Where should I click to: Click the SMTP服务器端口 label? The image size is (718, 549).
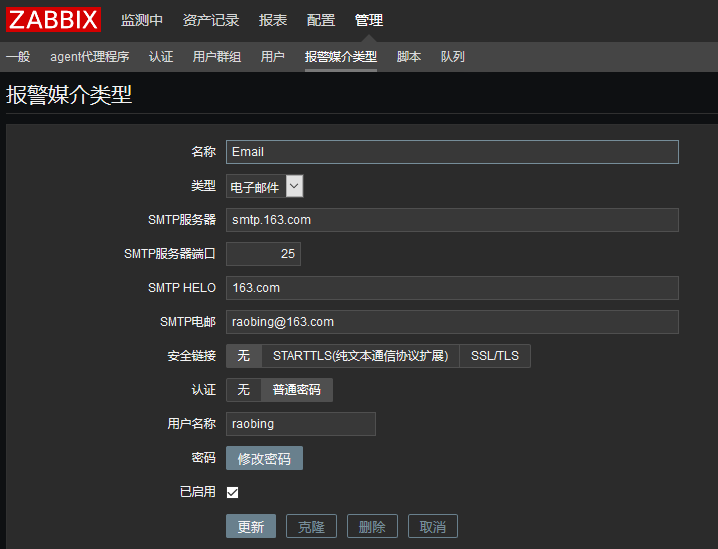coord(170,254)
